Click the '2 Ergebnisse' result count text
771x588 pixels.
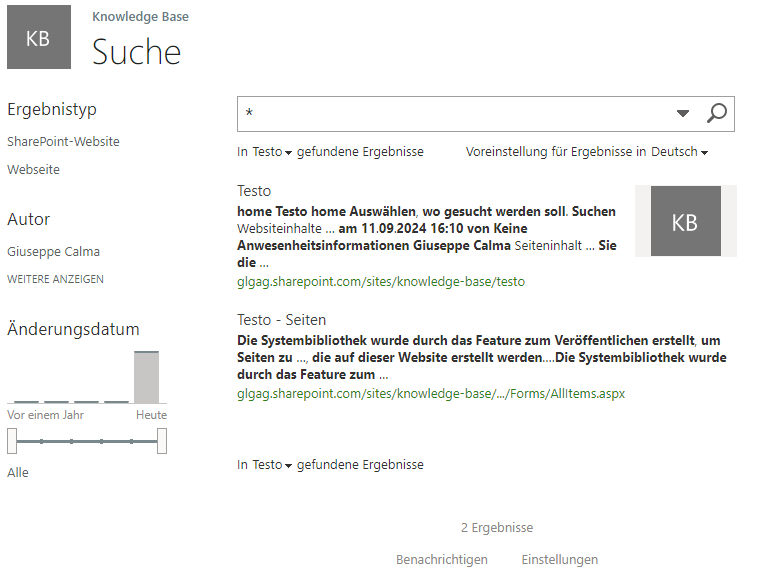click(497, 528)
